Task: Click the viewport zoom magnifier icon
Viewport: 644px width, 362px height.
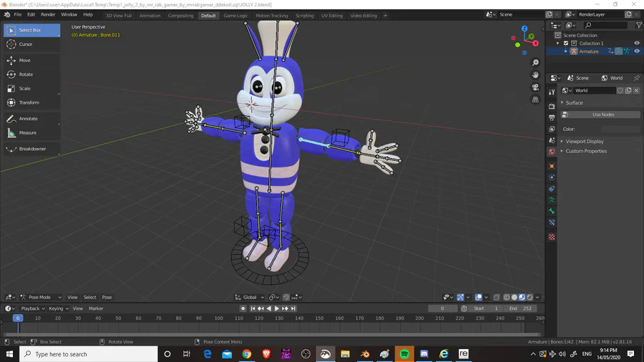Action: [x=535, y=62]
